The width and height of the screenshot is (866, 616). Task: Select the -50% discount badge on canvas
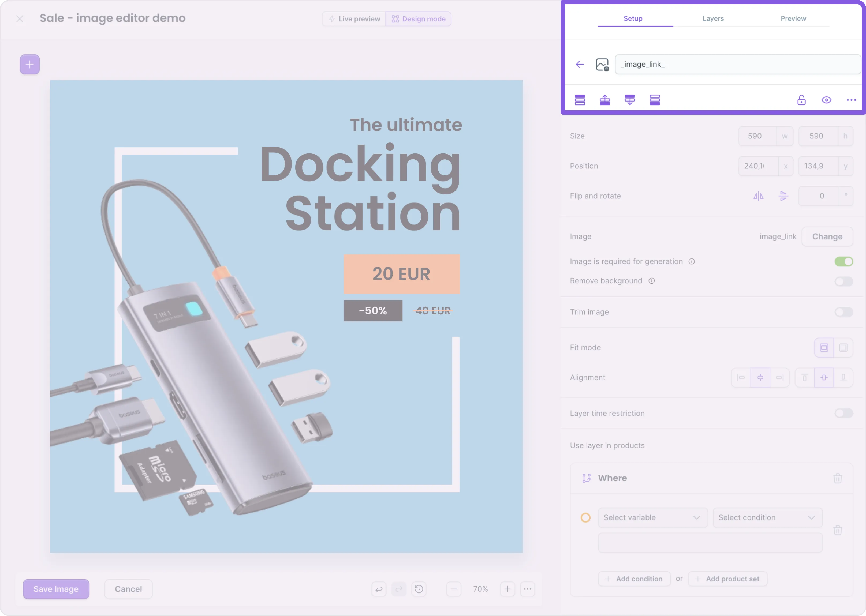point(373,311)
